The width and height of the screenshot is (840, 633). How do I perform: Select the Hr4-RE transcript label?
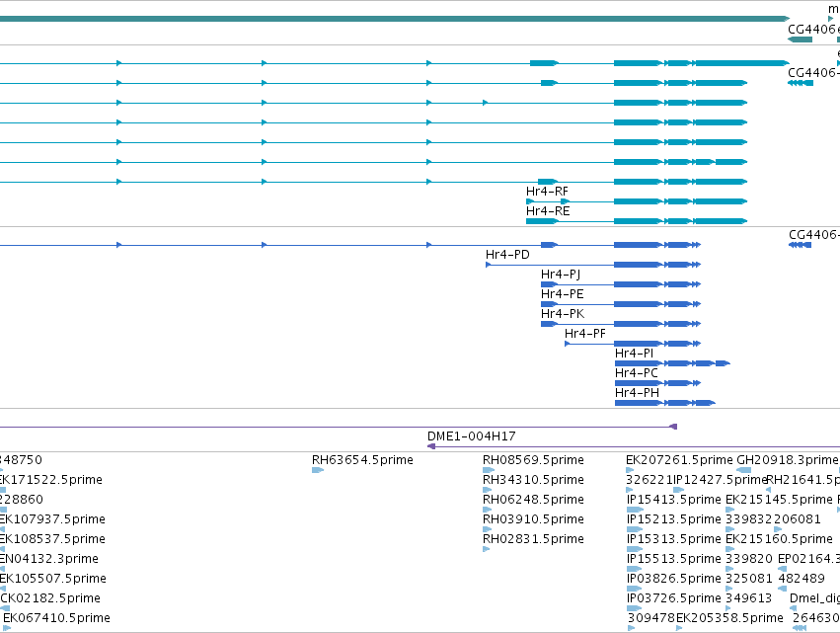(548, 211)
